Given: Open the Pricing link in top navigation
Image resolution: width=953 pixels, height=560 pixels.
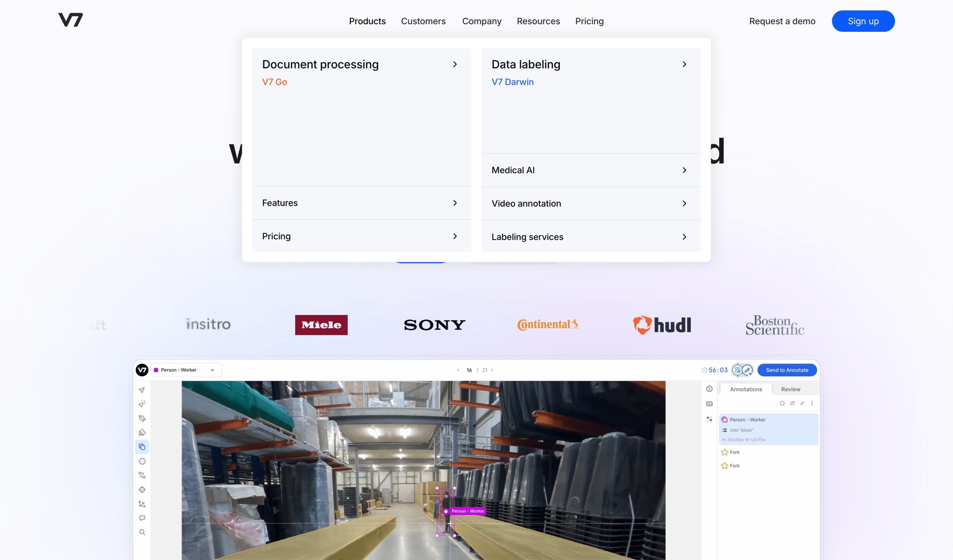Looking at the screenshot, I should pos(589,21).
